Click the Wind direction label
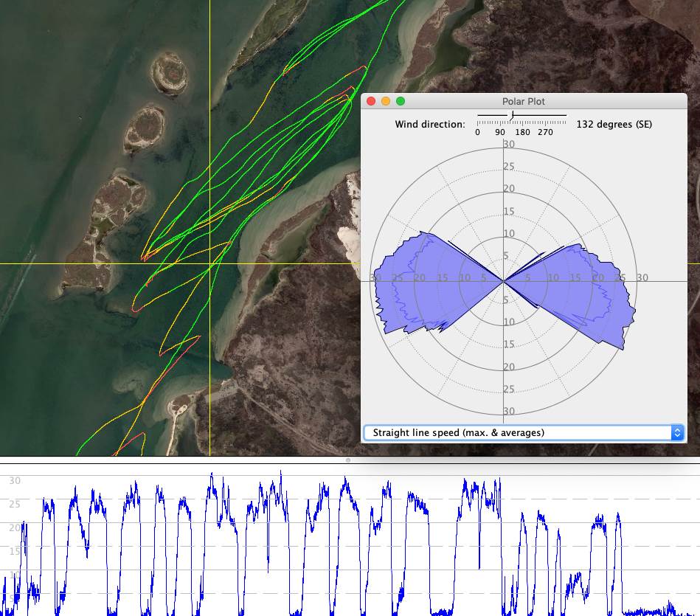This screenshot has width=700, height=616. [x=430, y=124]
